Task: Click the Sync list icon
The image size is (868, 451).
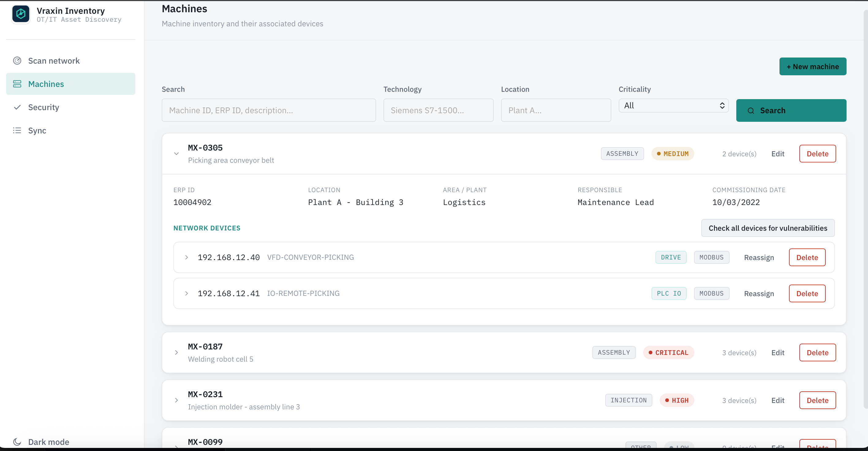Action: (17, 130)
